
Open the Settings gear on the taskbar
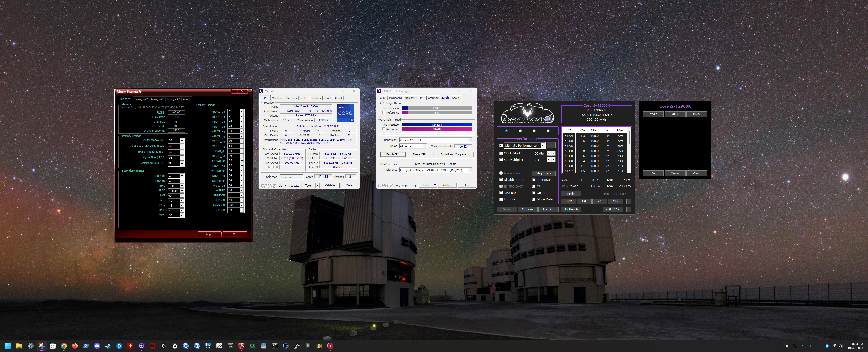pos(30,346)
